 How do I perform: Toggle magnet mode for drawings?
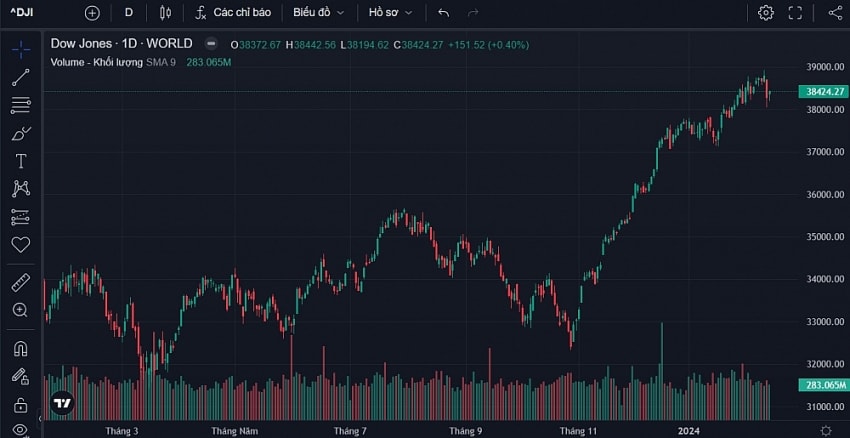(21, 349)
